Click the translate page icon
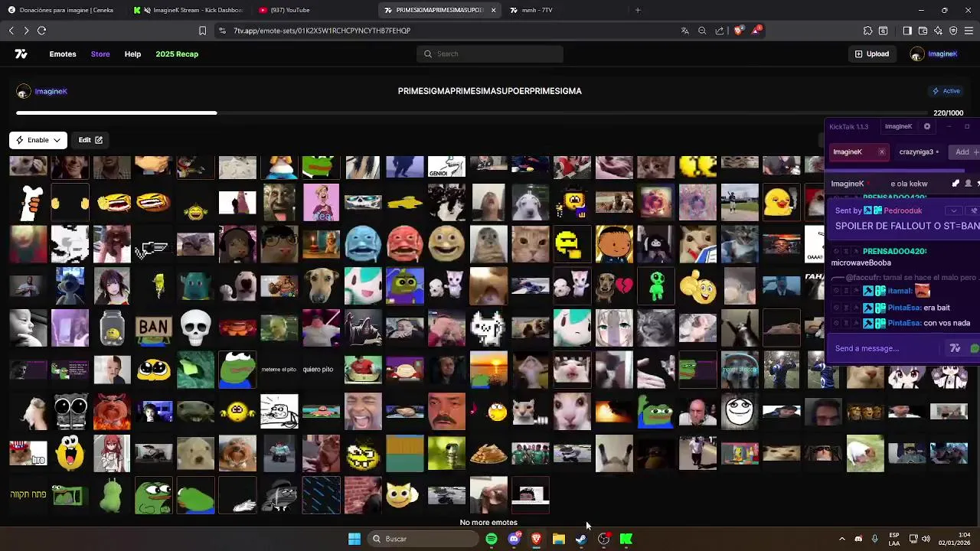The width and height of the screenshot is (980, 551). (684, 31)
